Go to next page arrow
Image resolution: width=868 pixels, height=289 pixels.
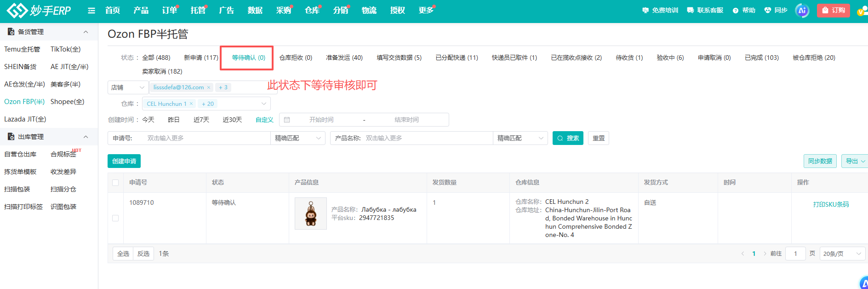(765, 254)
